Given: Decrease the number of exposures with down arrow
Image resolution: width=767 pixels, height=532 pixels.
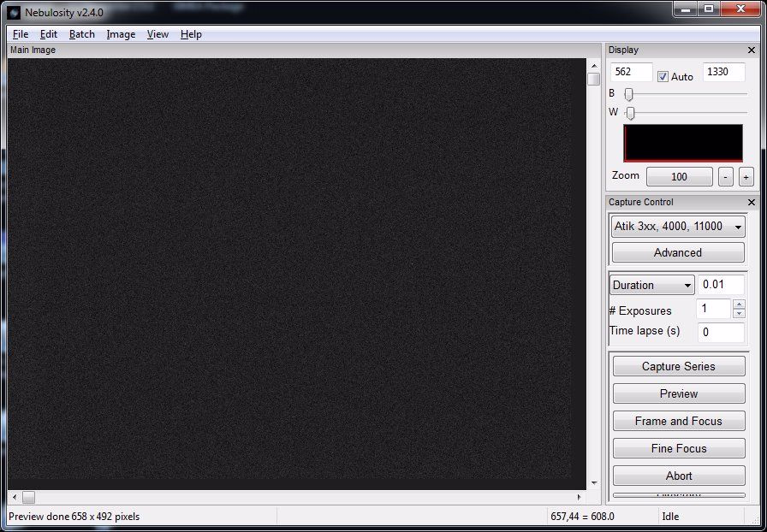Looking at the screenshot, I should pos(740,314).
